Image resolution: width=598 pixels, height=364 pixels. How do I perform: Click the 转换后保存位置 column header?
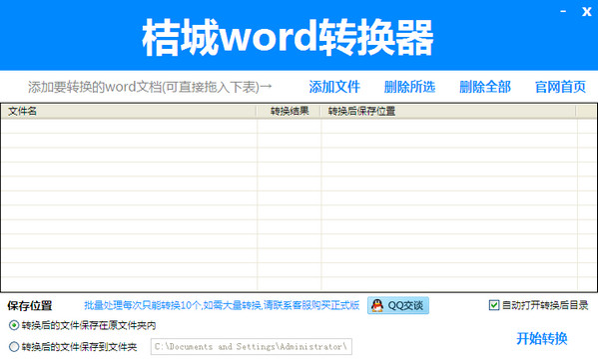pyautogui.click(x=448, y=112)
